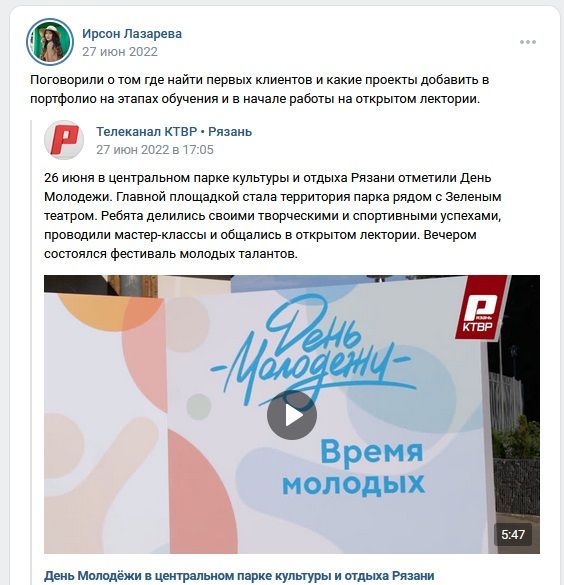Click the sentence about фестиваль молодых талантов
The height and width of the screenshot is (585, 564).
coord(171,254)
